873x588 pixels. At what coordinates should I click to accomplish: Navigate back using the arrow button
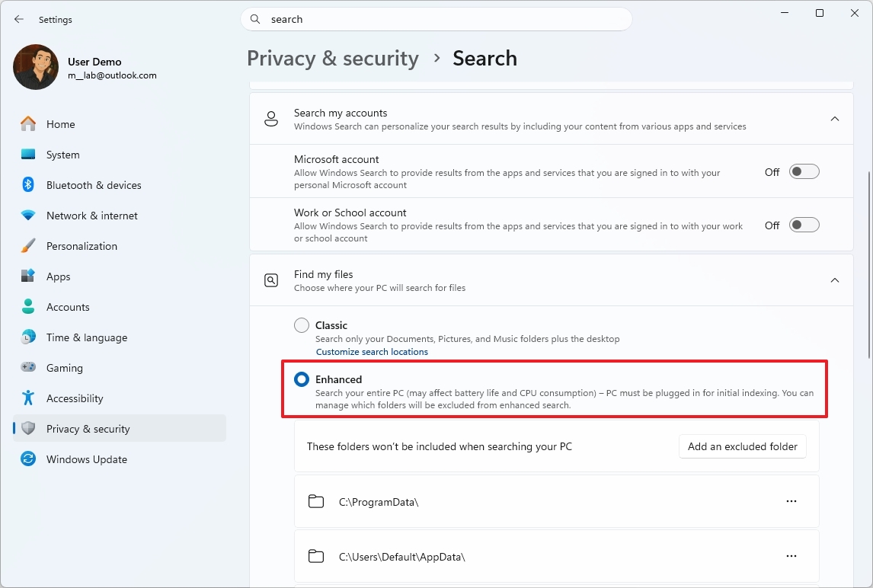tap(19, 19)
